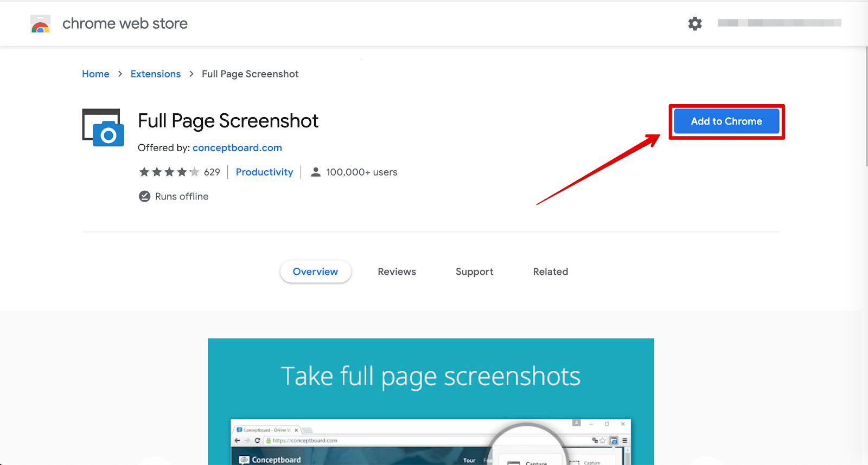Select the Overview tab
This screenshot has width=868, height=465.
coord(315,272)
